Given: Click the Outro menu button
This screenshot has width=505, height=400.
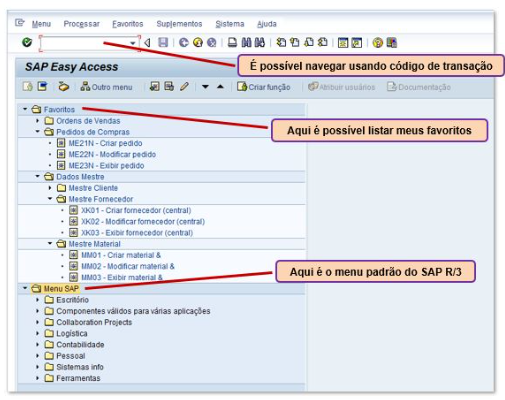Looking at the screenshot, I should [107, 87].
